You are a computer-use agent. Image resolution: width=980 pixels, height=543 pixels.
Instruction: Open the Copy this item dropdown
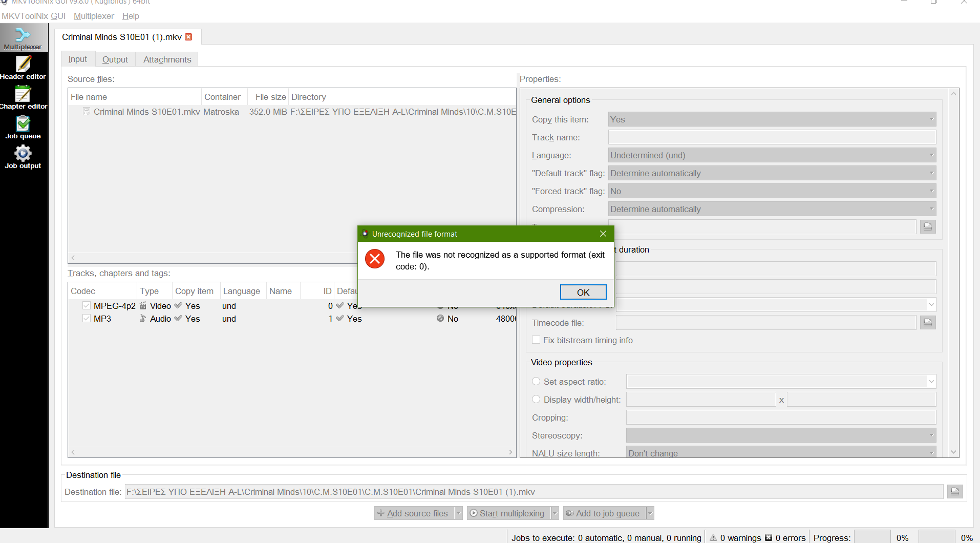pos(772,119)
